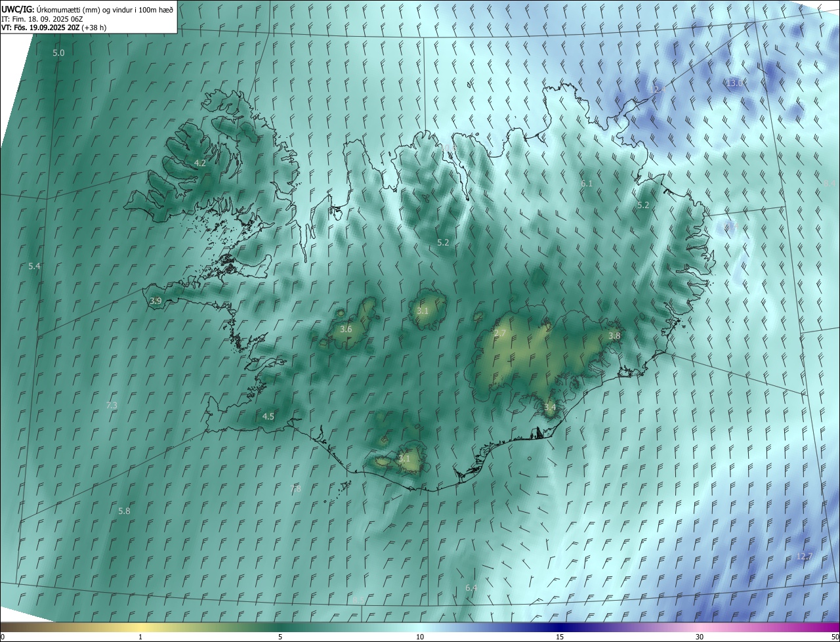Click the 15 tick on the color scale
840x642 pixels.
point(560,637)
